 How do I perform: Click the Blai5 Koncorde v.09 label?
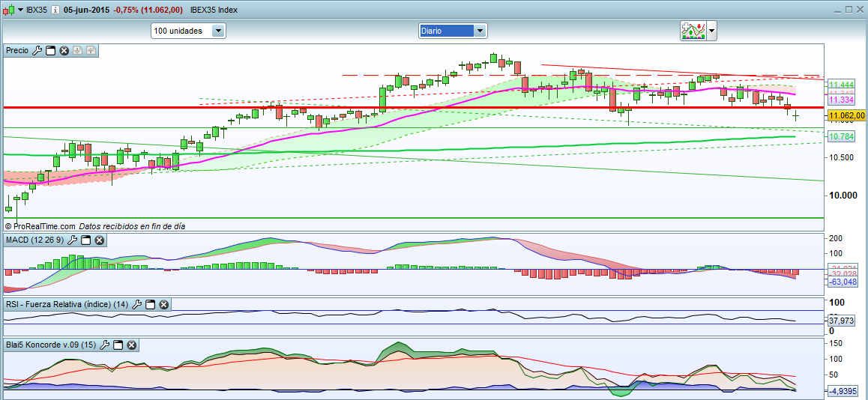point(51,345)
